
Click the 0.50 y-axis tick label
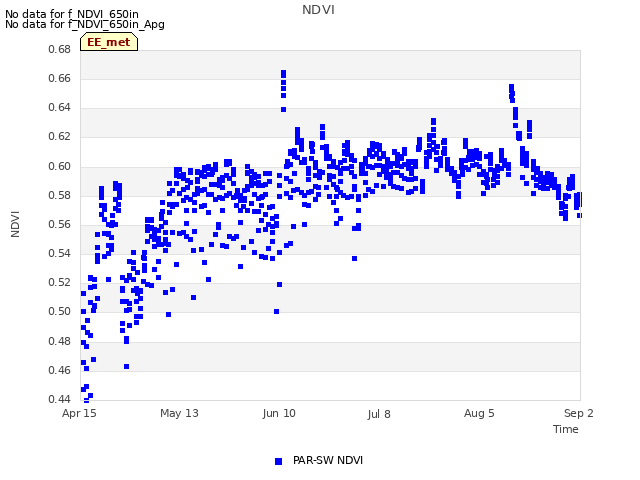pyautogui.click(x=60, y=311)
